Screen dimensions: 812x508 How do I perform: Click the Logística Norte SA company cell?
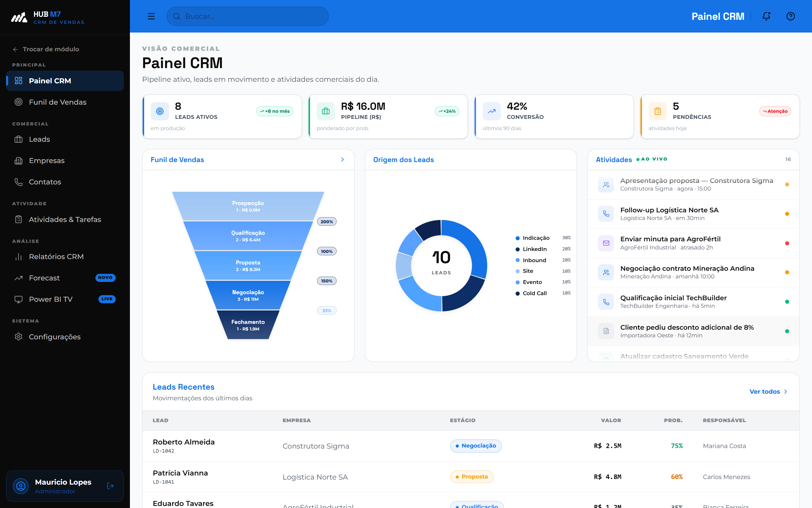click(x=315, y=477)
